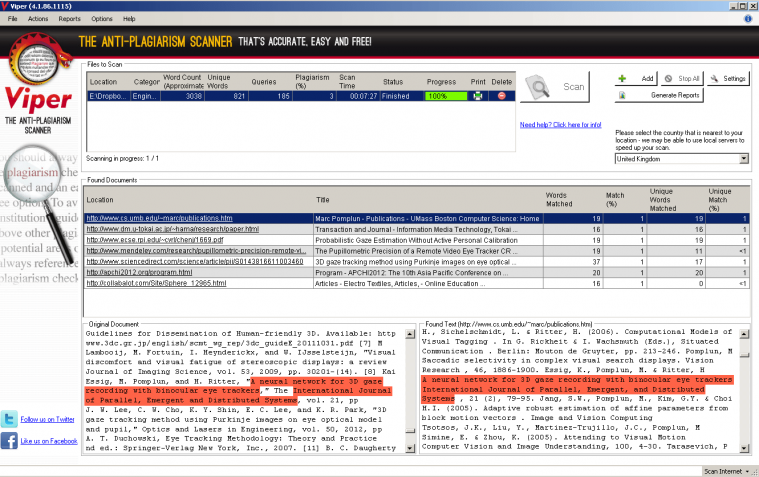Click the Add button with the green plus
The image size is (759, 477).
pos(637,78)
